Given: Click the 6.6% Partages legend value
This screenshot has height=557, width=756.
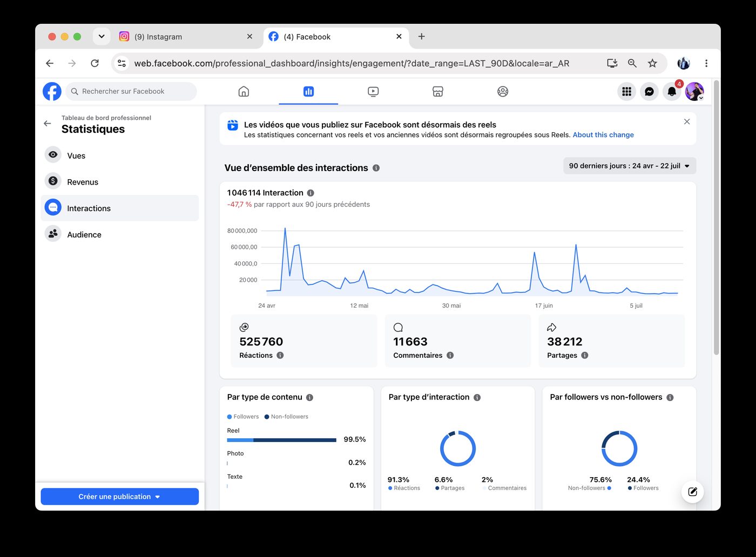Looking at the screenshot, I should coord(443,480).
